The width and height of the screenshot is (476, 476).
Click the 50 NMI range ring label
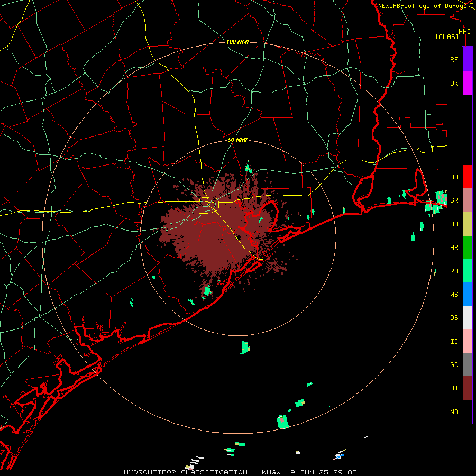(x=237, y=140)
